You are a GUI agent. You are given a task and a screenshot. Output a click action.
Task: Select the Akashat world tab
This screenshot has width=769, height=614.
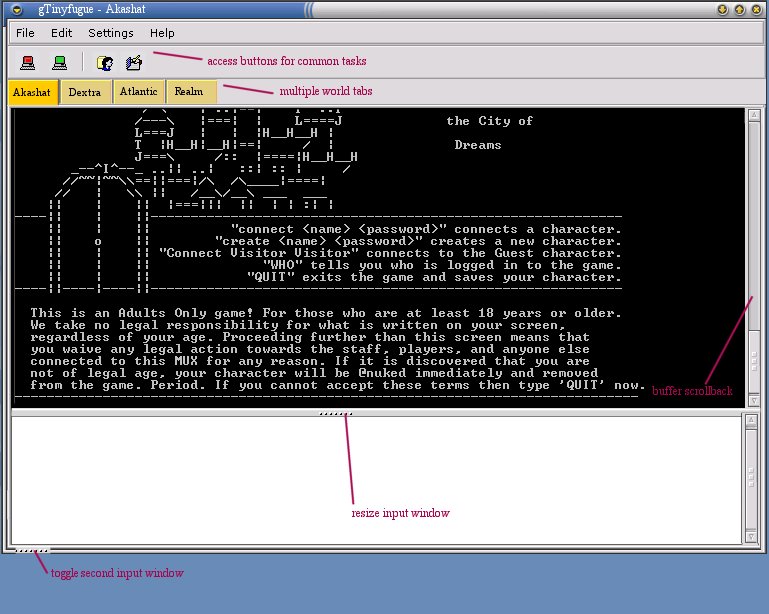pyautogui.click(x=32, y=92)
